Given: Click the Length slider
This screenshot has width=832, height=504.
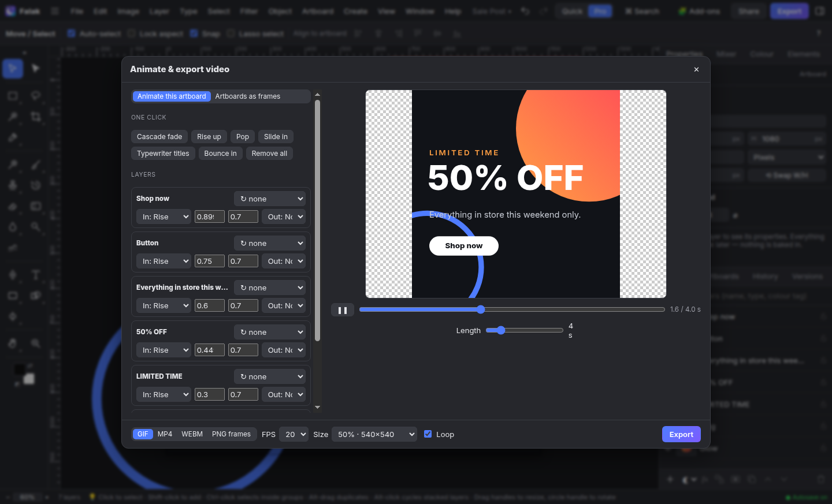Looking at the screenshot, I should tap(525, 330).
